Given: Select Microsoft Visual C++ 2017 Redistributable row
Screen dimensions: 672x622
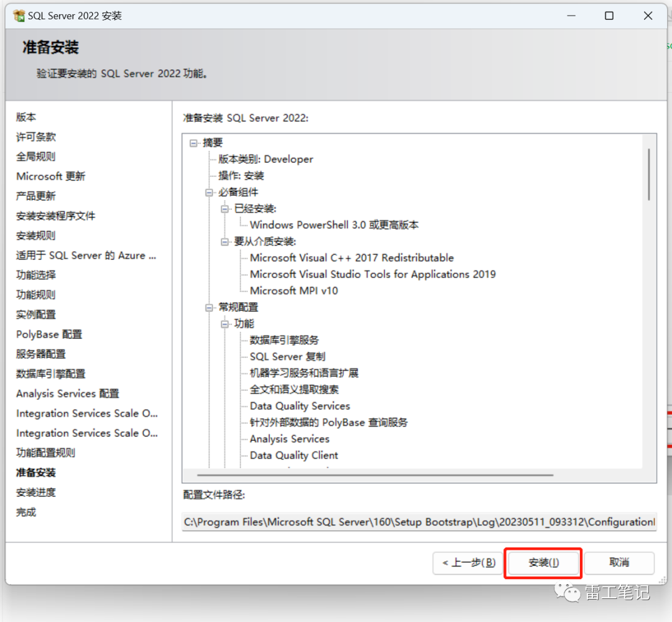Looking at the screenshot, I should click(x=352, y=258).
